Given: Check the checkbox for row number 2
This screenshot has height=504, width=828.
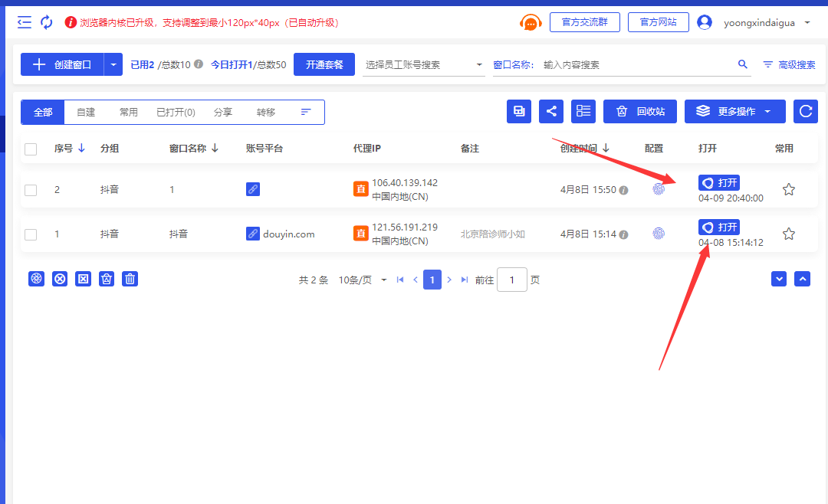Looking at the screenshot, I should click(x=31, y=190).
